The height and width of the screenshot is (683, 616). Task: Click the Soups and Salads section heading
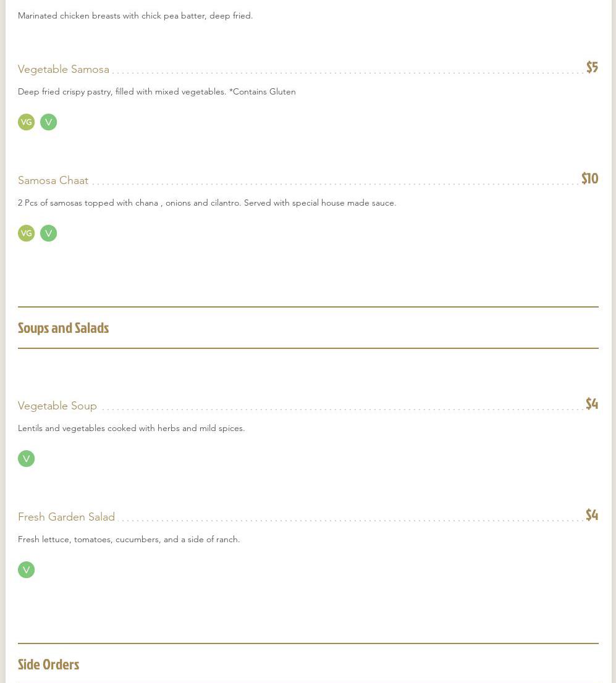click(63, 328)
